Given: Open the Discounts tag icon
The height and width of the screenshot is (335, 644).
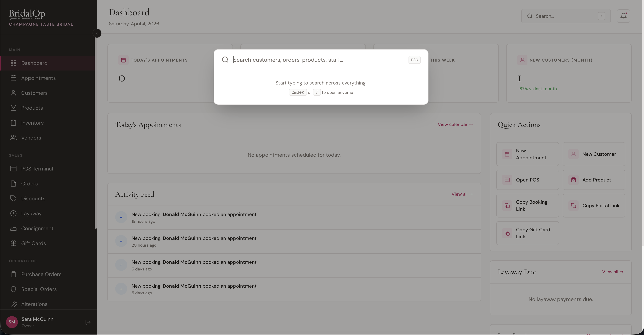Looking at the screenshot, I should pos(14,198).
